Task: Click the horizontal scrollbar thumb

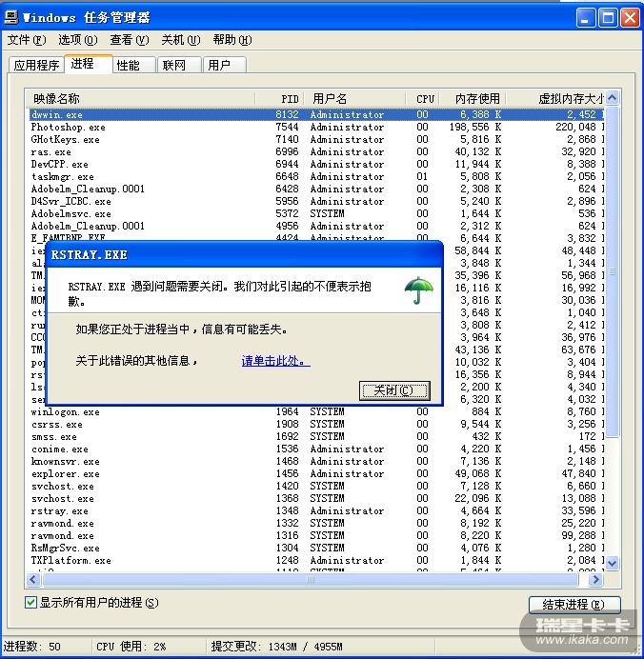Action: pos(311,580)
